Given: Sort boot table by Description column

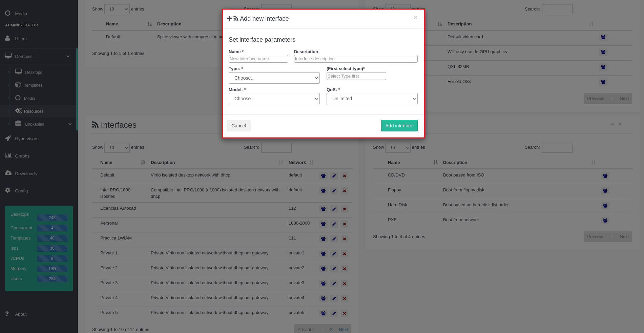Looking at the screenshot, I should [x=455, y=163].
